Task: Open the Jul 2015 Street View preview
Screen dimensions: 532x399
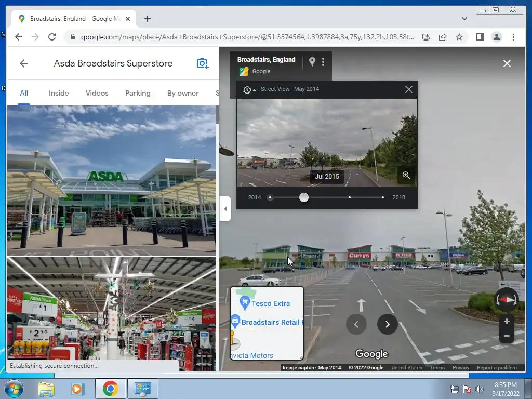Action: tap(327, 143)
